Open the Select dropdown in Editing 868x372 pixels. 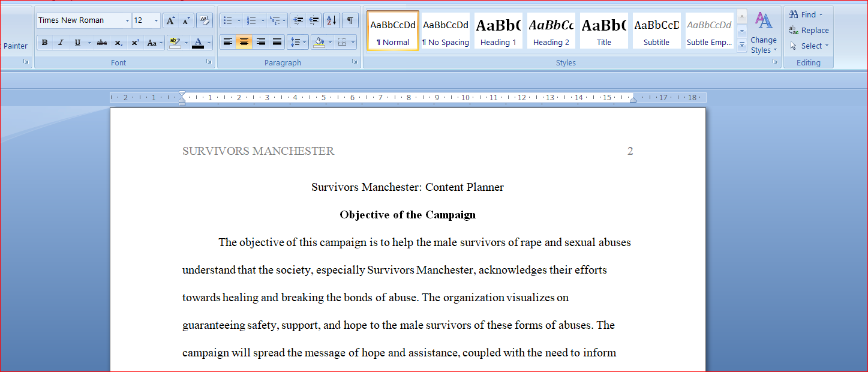tap(809, 46)
